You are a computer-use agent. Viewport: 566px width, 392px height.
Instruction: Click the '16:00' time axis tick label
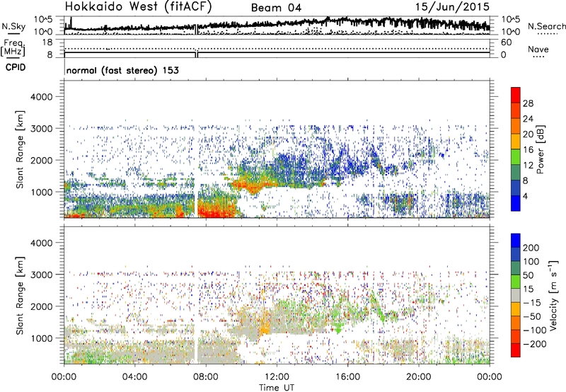pos(347,377)
